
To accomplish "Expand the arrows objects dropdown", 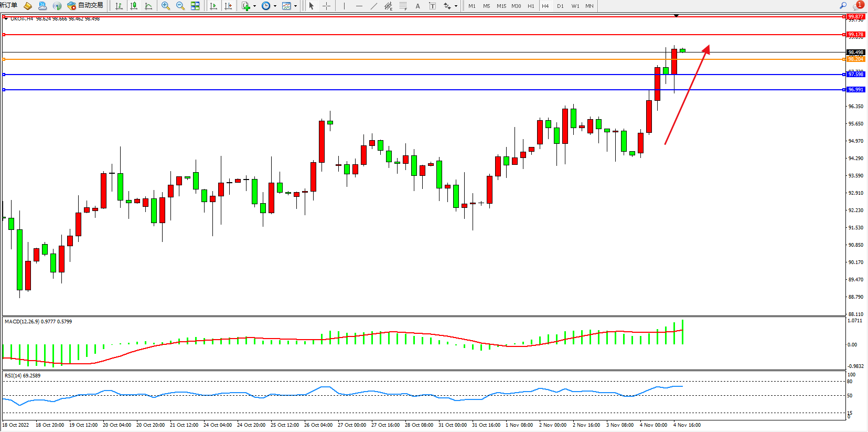I will 456,6.
